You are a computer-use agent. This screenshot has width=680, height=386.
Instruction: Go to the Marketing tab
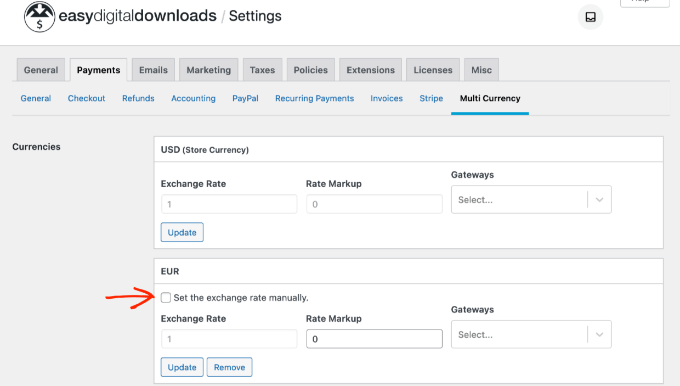[209, 70]
